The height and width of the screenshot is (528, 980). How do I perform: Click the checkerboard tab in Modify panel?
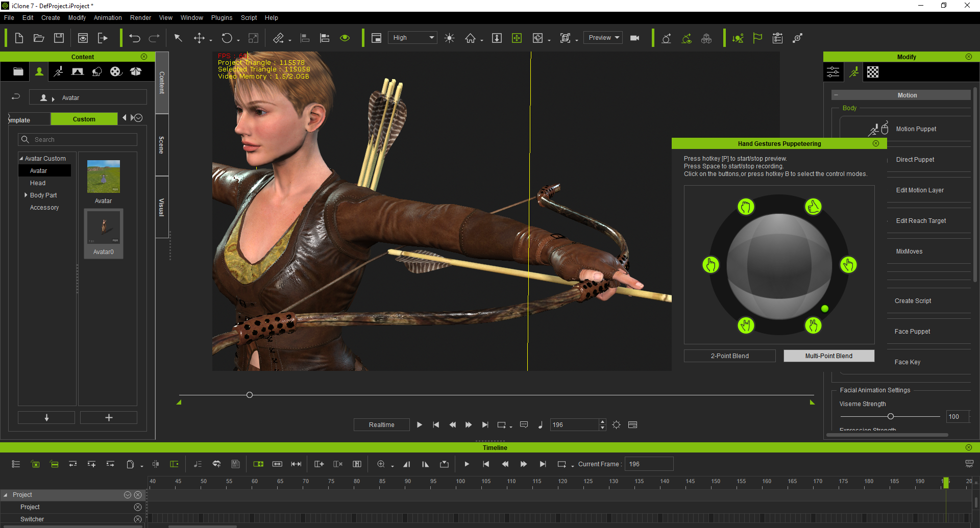(872, 72)
